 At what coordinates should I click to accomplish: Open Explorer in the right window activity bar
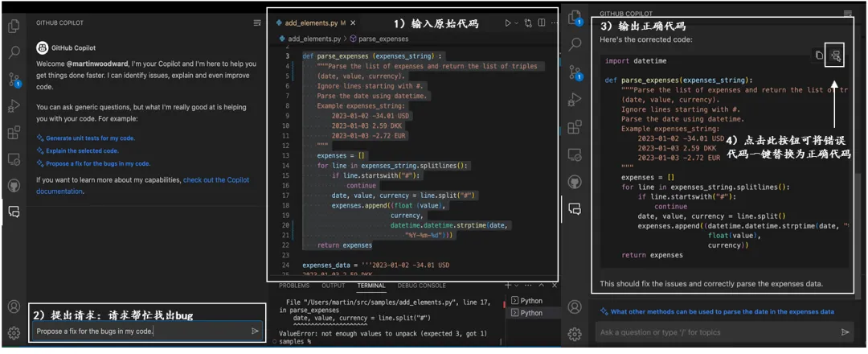(x=575, y=19)
